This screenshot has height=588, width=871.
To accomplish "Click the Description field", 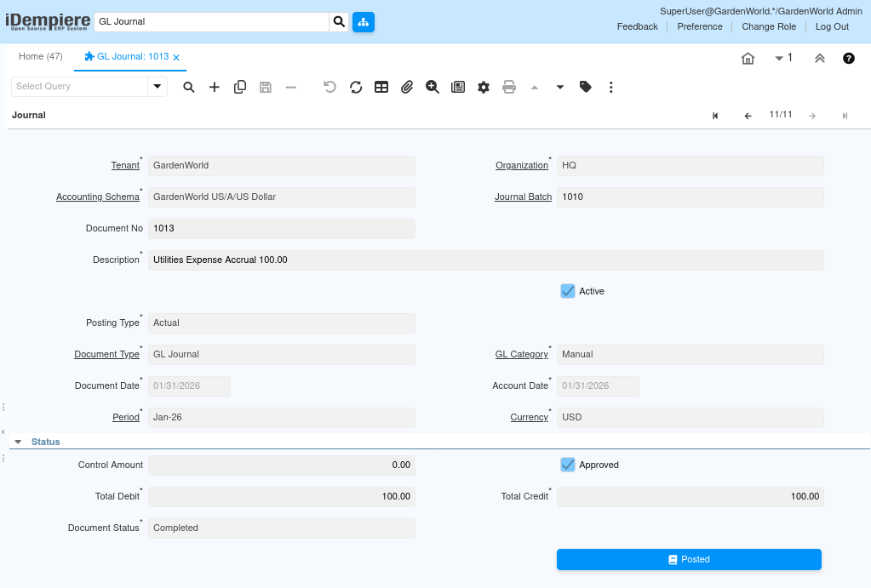I will 485,260.
